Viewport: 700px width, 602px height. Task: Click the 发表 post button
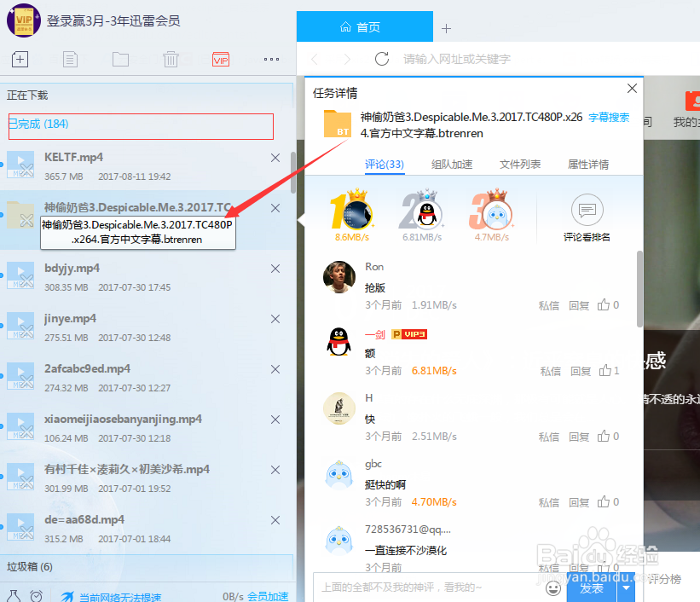point(592,588)
